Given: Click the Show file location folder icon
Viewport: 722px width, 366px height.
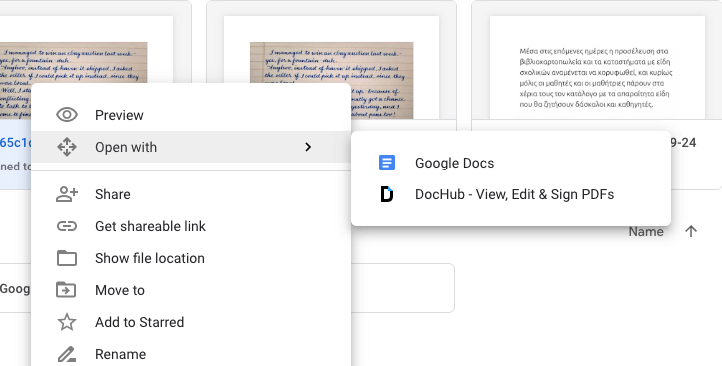Looking at the screenshot, I should (x=67, y=258).
